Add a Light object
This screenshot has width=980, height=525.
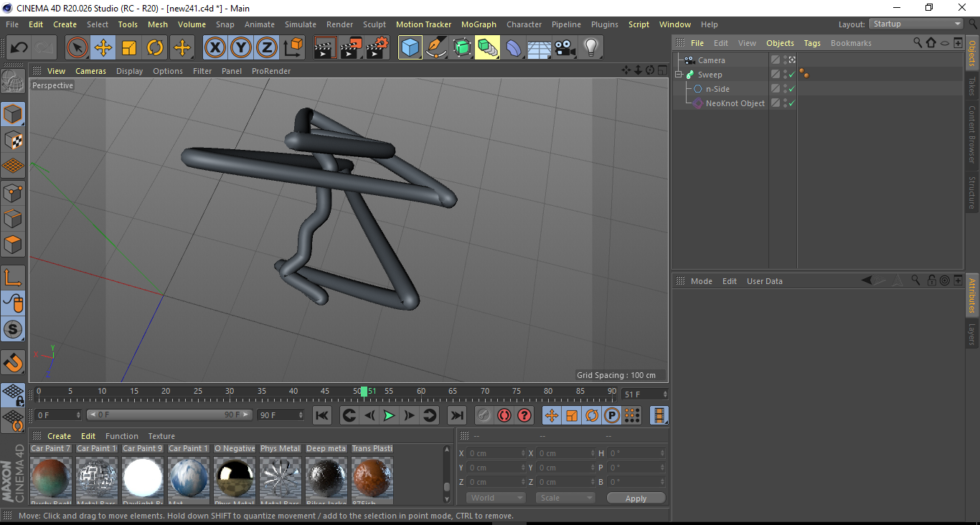coord(591,48)
